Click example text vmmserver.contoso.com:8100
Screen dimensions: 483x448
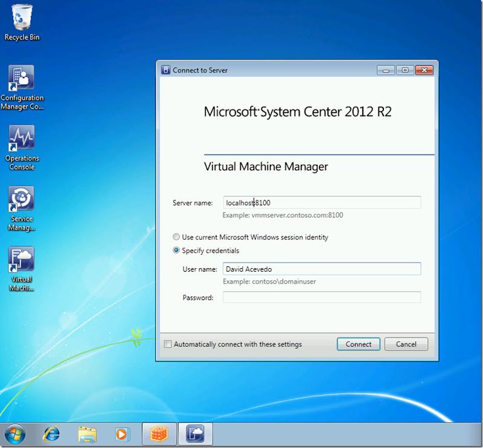pos(297,215)
